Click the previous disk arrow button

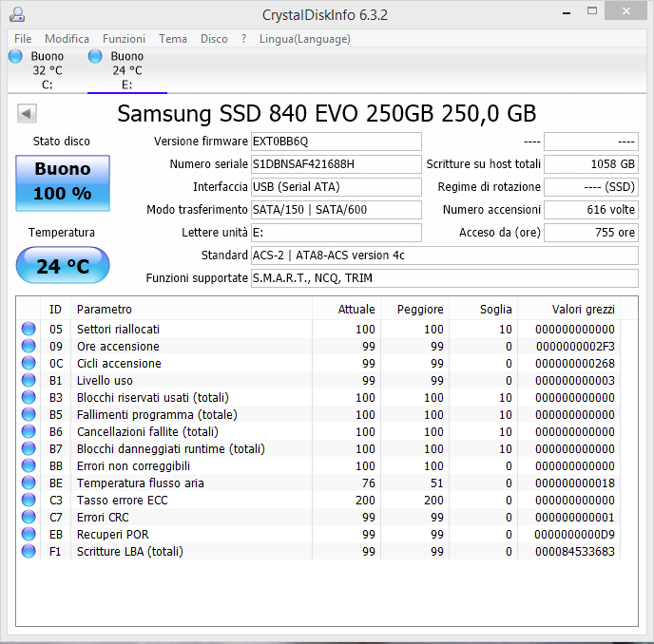[27, 113]
